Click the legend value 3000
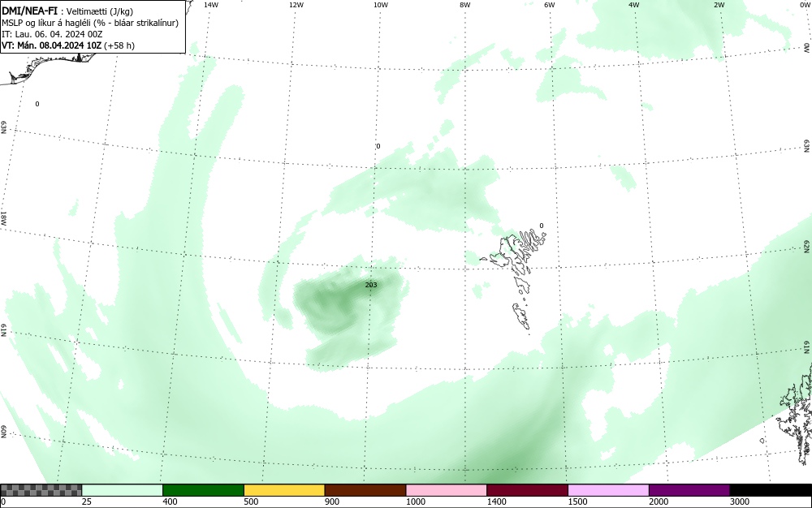 tap(740, 502)
